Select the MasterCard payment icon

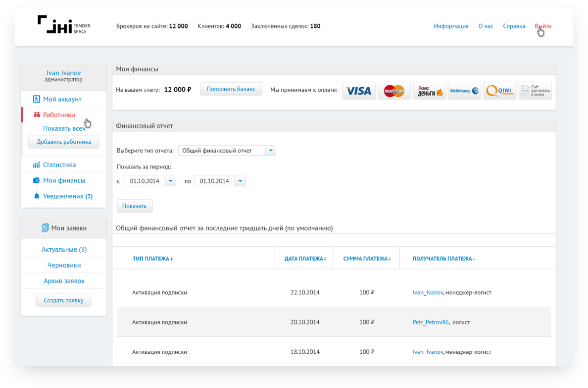394,91
